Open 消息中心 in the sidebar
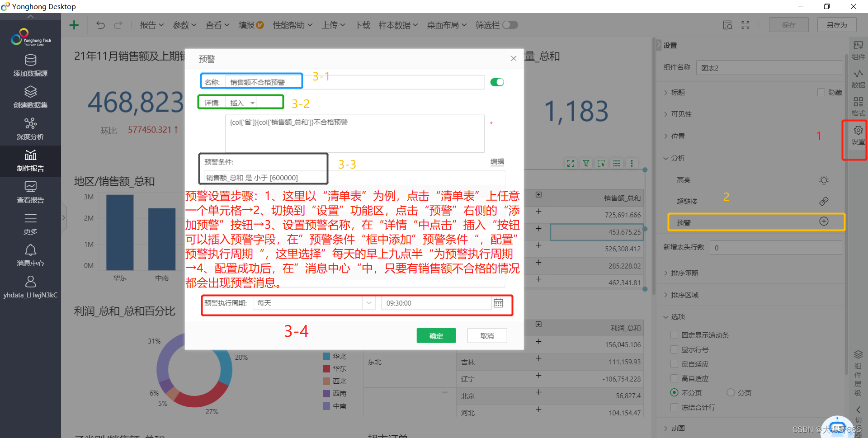This screenshot has height=438, width=868. 30,255
